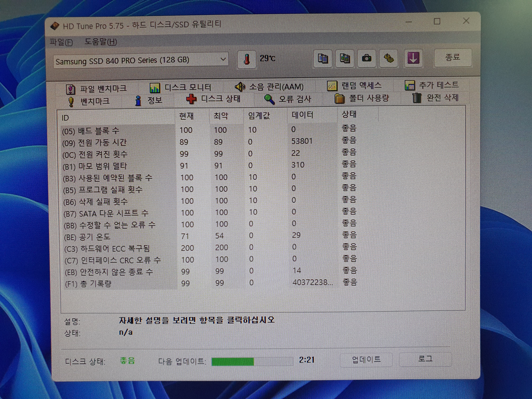
Task: Open the 파일(F) menu
Action: click(x=61, y=42)
